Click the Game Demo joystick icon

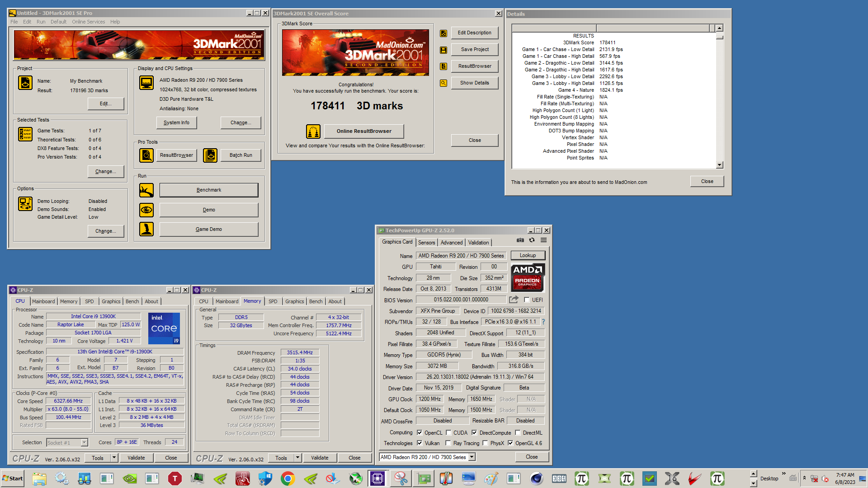(x=146, y=229)
